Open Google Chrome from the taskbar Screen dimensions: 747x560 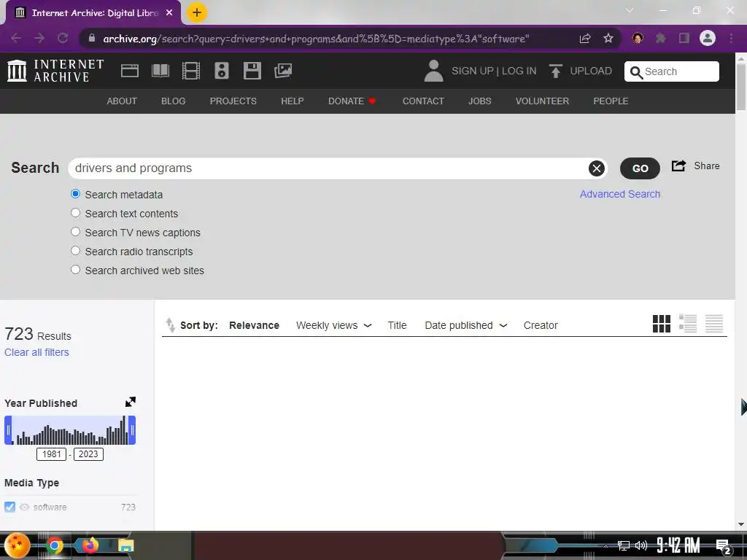(x=54, y=545)
